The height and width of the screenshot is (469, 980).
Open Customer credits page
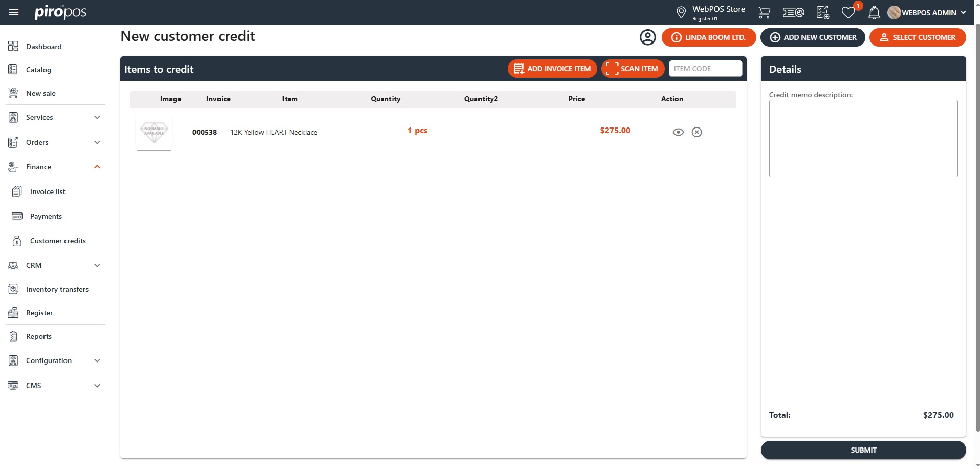(58, 241)
